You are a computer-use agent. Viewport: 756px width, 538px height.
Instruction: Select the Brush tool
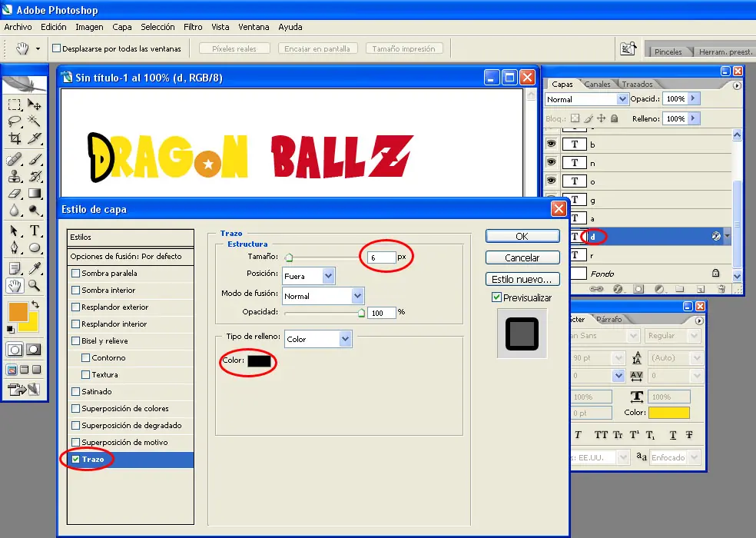35,159
